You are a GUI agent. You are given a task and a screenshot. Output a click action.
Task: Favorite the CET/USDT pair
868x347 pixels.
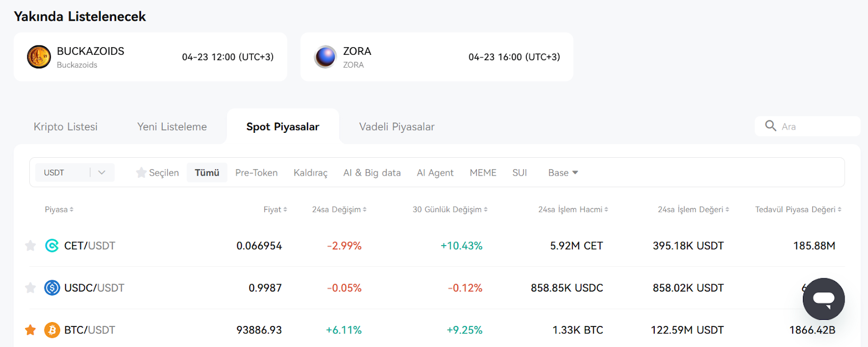point(30,246)
